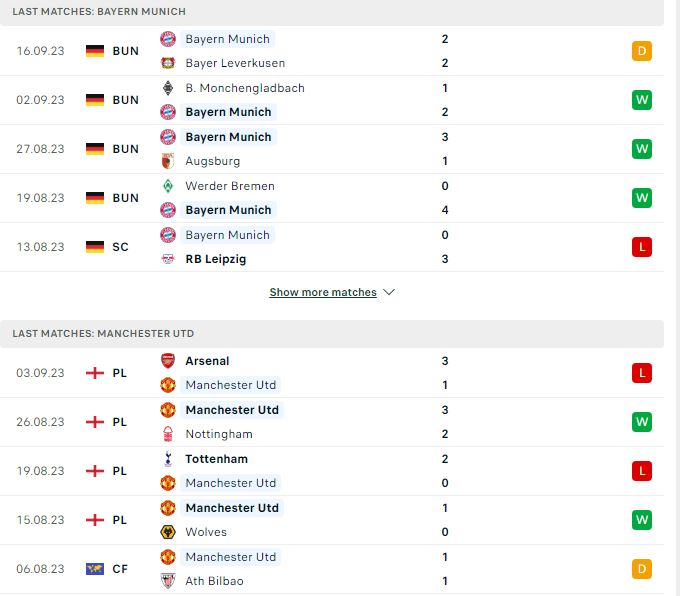Click the Ath Bilbao club crest
The width and height of the screenshot is (680, 596).
tap(168, 581)
